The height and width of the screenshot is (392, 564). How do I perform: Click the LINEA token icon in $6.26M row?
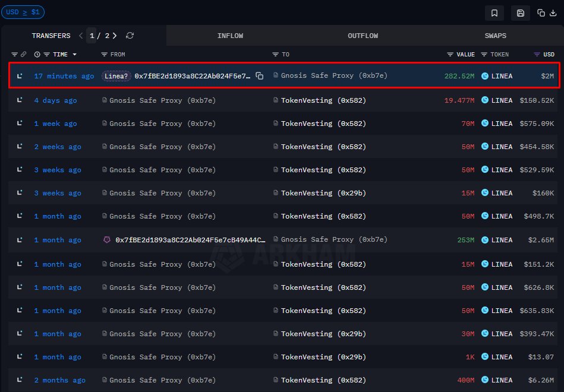click(485, 380)
